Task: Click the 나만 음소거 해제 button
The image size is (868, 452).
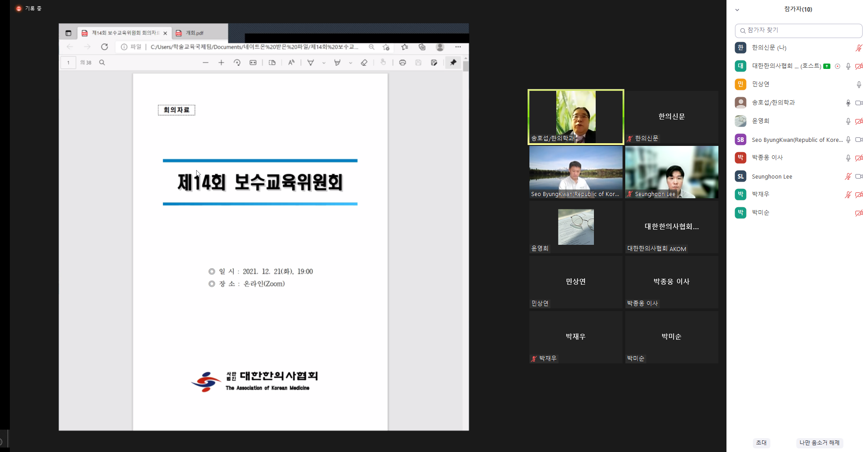Action: [x=820, y=443]
